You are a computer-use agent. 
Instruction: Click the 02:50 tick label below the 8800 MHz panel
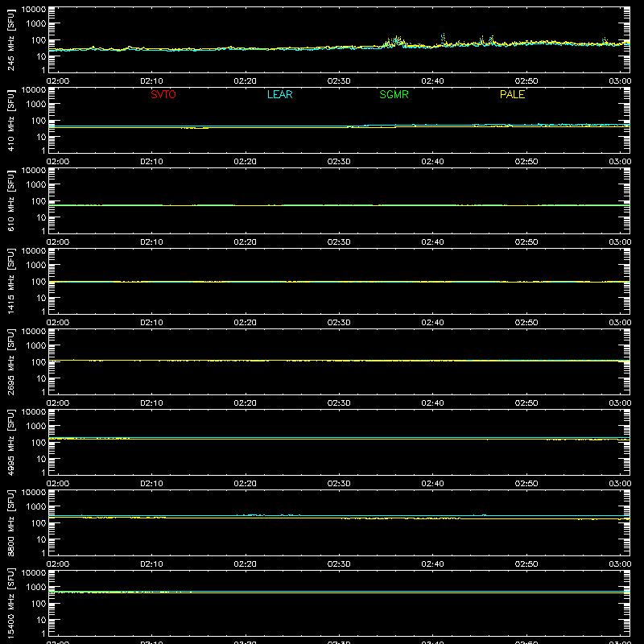coord(526,564)
